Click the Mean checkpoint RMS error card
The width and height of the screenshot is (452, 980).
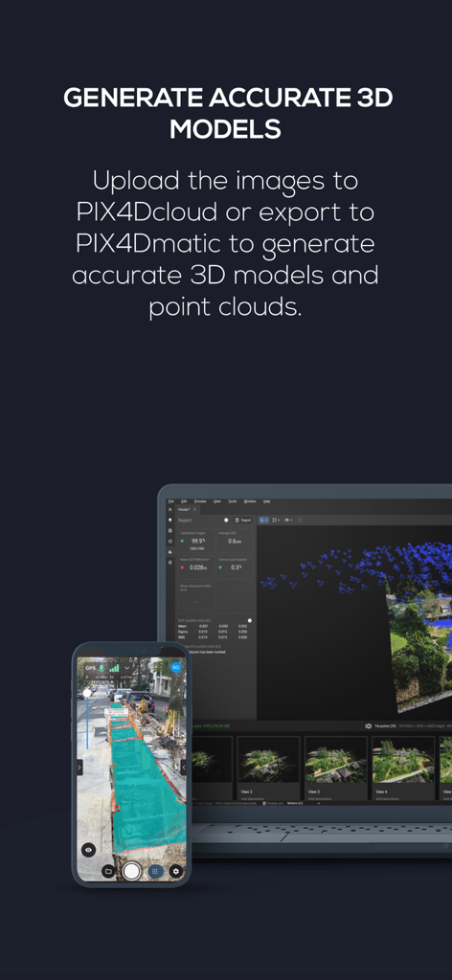click(x=196, y=595)
